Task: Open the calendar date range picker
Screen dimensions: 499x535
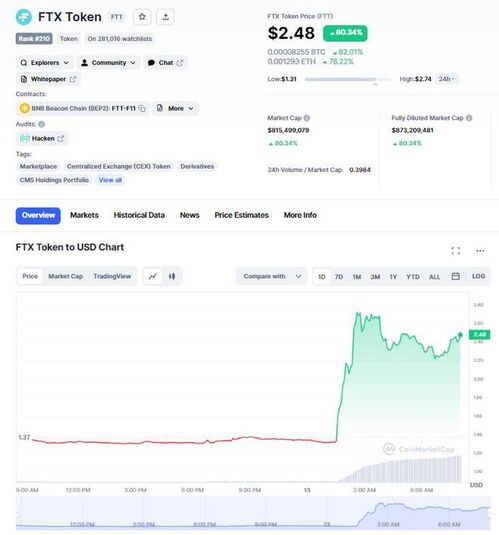Action: [x=455, y=276]
